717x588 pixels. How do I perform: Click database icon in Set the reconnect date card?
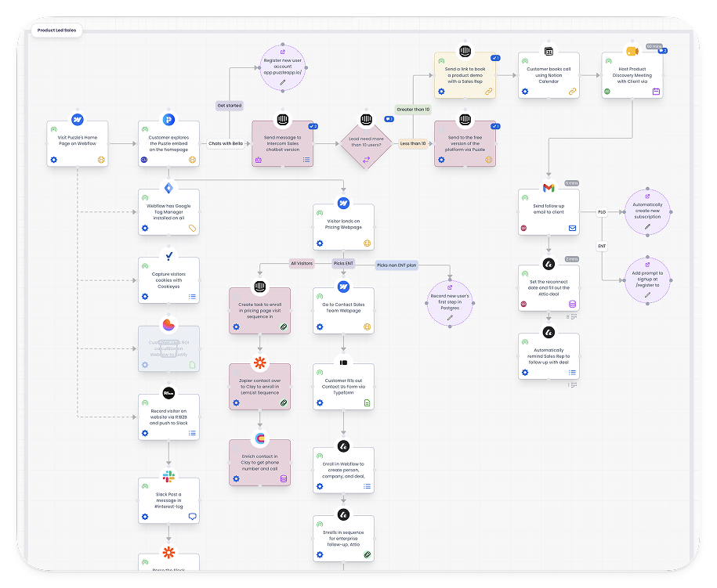pos(572,304)
